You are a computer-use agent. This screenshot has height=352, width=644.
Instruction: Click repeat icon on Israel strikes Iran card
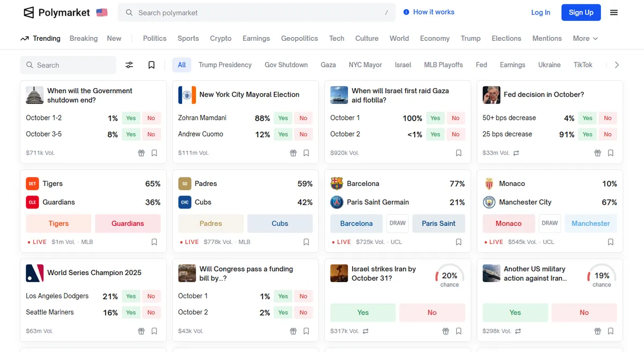(x=365, y=331)
